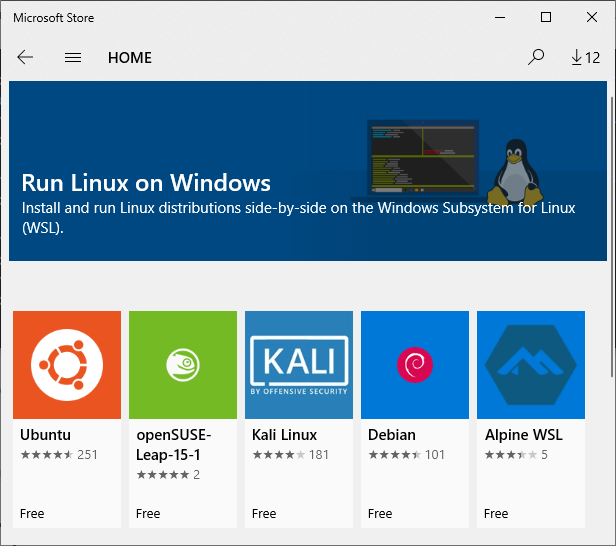Click the Kali Linux logo tile
The height and width of the screenshot is (546, 616).
click(x=299, y=365)
